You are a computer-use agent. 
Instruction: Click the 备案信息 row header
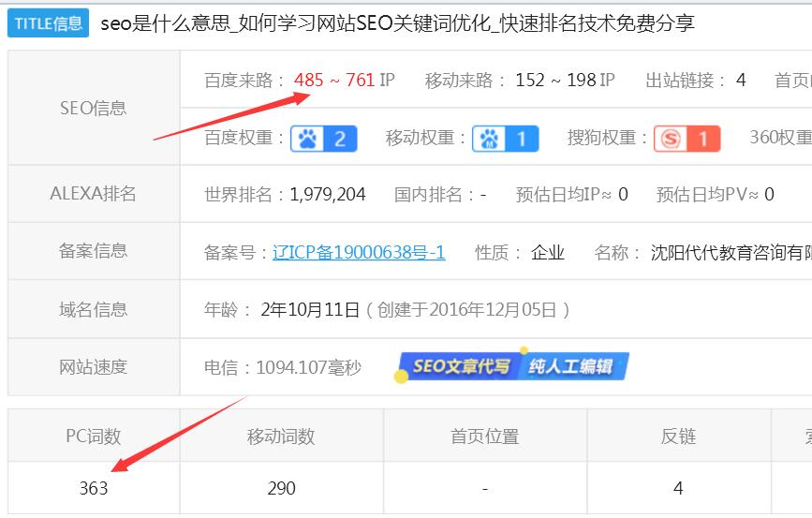(94, 251)
